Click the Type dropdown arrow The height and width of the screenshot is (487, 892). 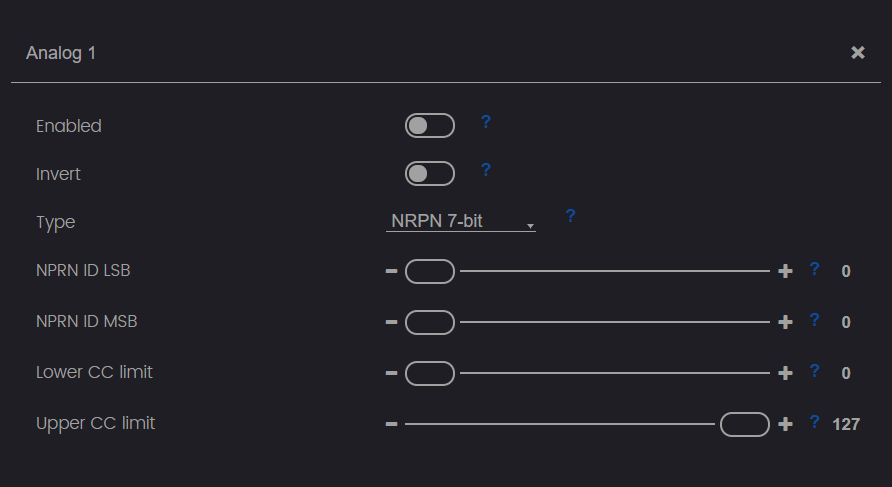530,226
